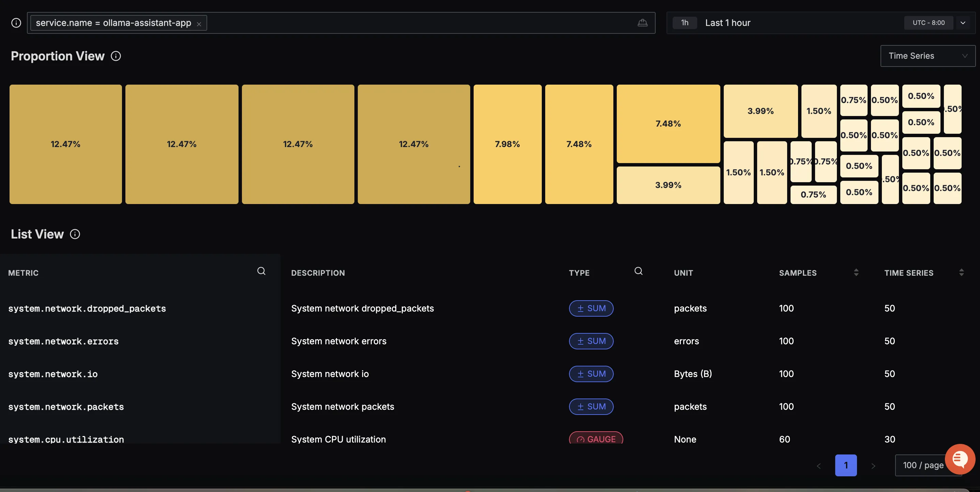Sort by TIME SERIES column arrows
Image resolution: width=980 pixels, height=492 pixels.
point(961,273)
